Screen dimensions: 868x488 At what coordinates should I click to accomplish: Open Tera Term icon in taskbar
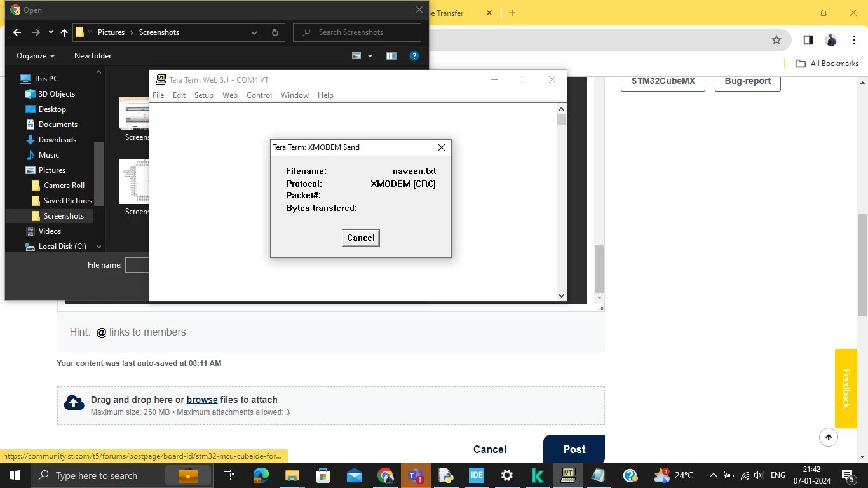[568, 475]
